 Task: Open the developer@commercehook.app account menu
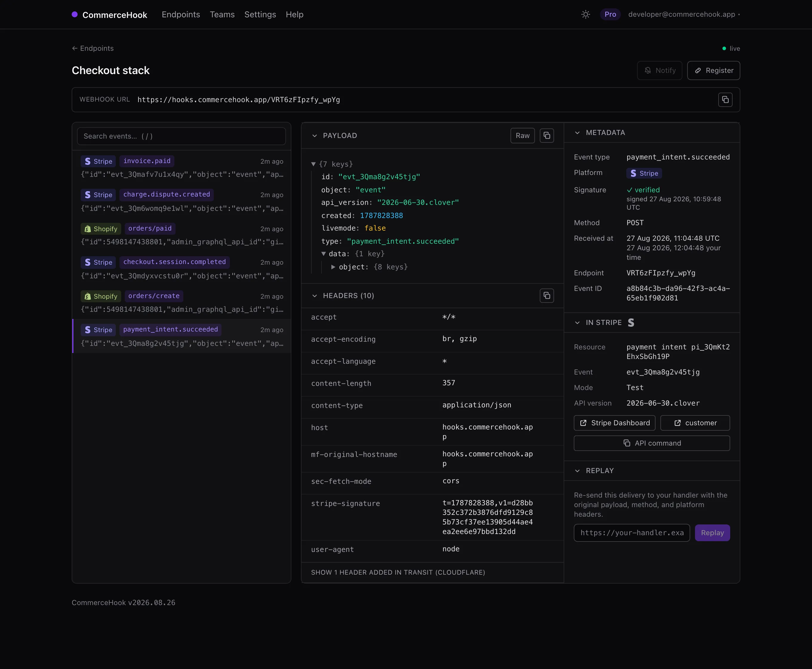click(684, 14)
